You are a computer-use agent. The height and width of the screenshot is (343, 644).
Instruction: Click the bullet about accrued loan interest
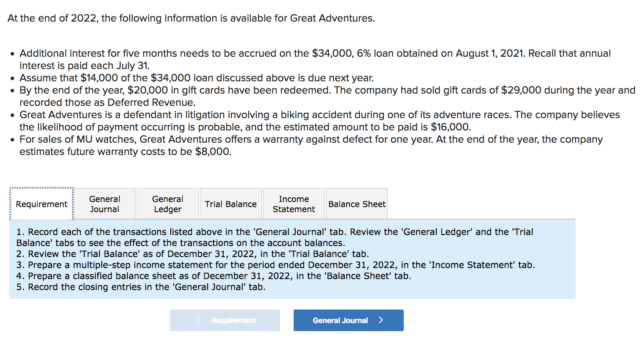tap(315, 59)
